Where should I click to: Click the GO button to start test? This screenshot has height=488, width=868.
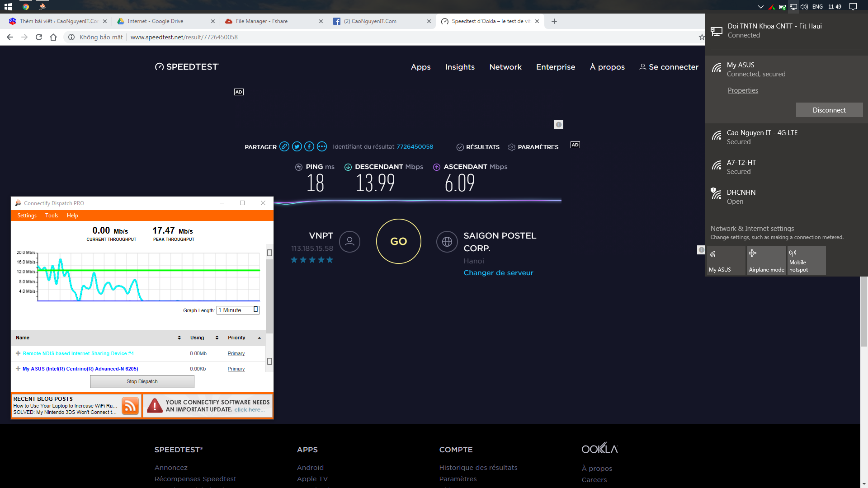(398, 241)
